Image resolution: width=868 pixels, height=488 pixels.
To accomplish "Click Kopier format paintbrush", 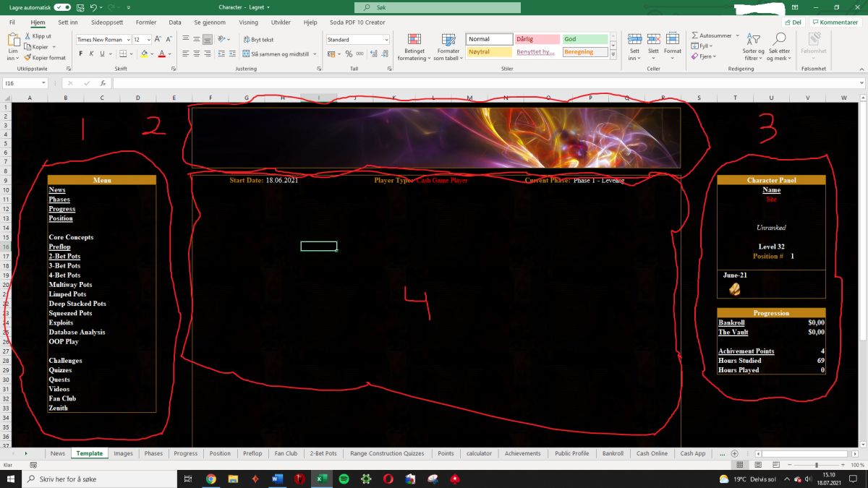I will [28, 57].
